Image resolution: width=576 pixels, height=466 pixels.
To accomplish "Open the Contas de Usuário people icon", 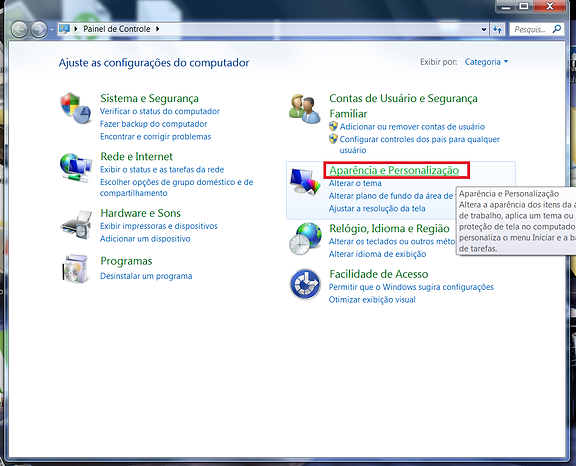I will coord(305,108).
